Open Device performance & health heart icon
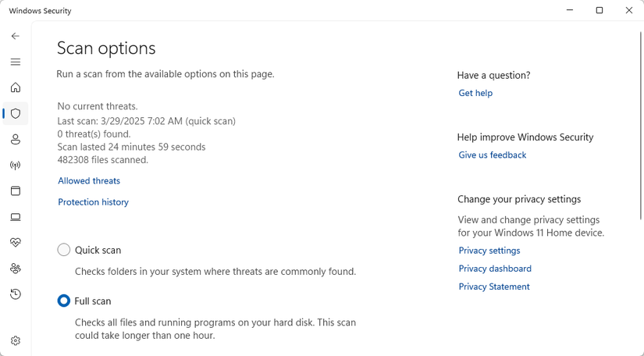This screenshot has width=644, height=356. tap(16, 243)
